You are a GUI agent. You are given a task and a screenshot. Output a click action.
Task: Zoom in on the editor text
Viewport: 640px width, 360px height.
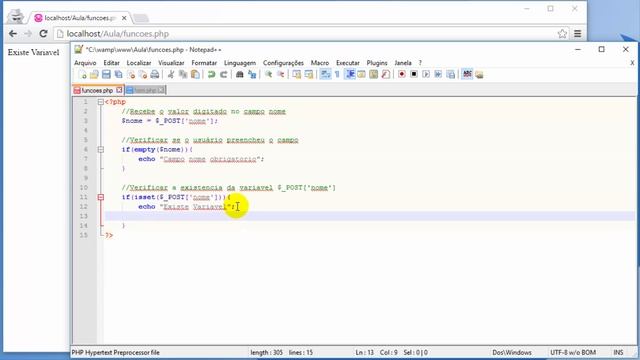(x=268, y=75)
